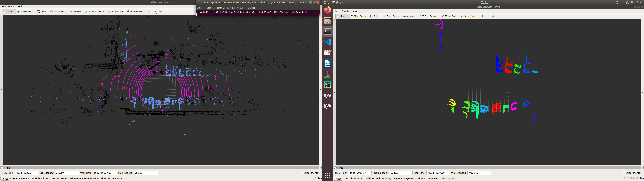
Task: Choose Publish Point in right RViz window
Action: coord(468,16)
